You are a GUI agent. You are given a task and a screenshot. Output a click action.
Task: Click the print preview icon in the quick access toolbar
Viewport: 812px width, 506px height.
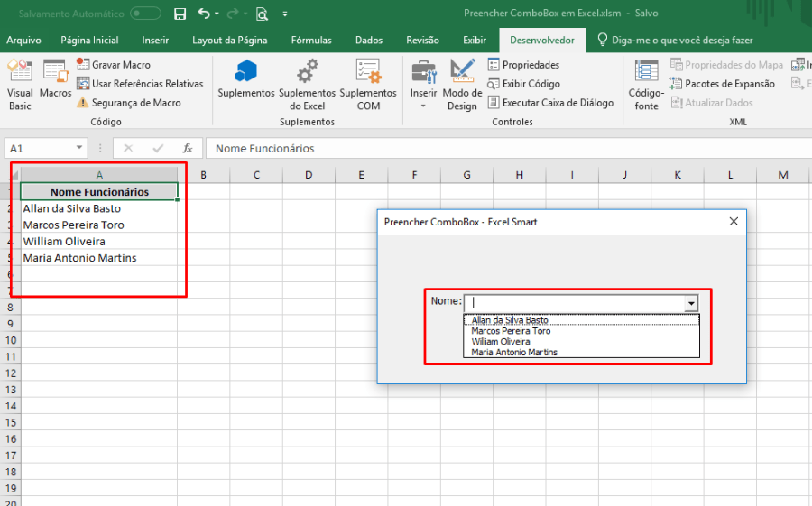point(262,14)
